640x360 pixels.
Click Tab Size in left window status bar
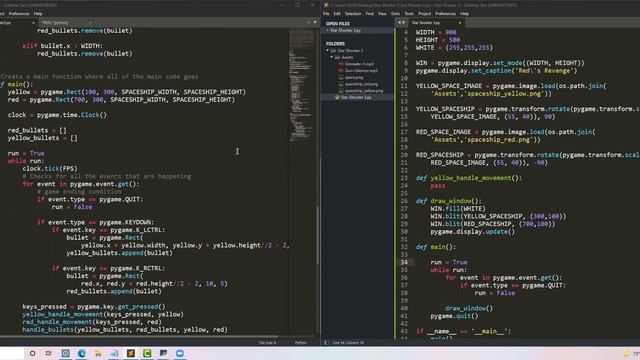(x=267, y=343)
